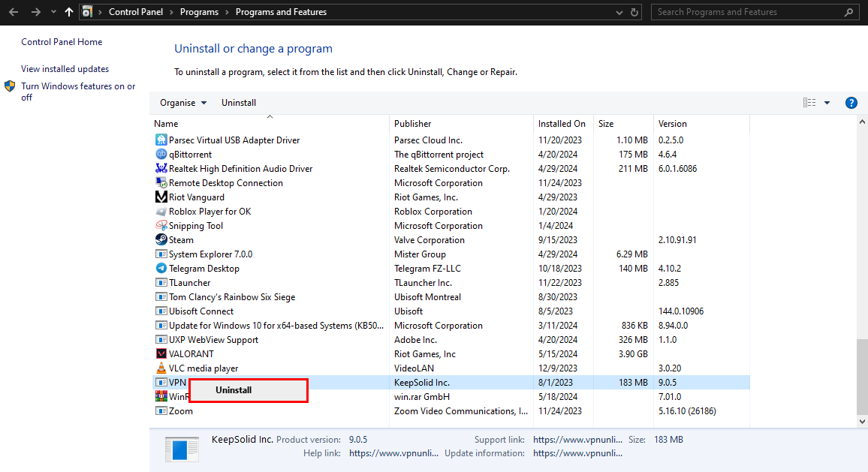Image resolution: width=868 pixels, height=472 pixels.
Task: Click the Telegram Desktop icon
Action: point(161,269)
